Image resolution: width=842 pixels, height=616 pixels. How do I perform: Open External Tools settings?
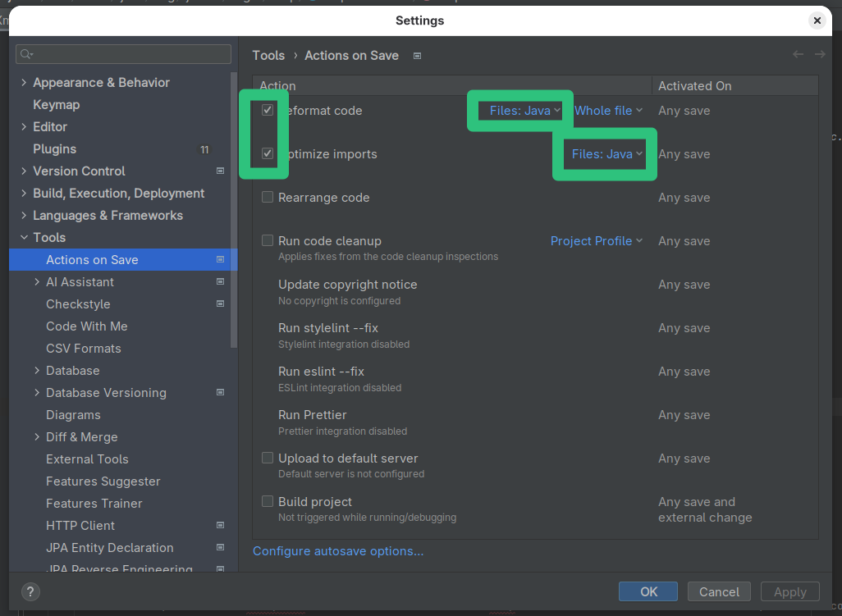88,459
